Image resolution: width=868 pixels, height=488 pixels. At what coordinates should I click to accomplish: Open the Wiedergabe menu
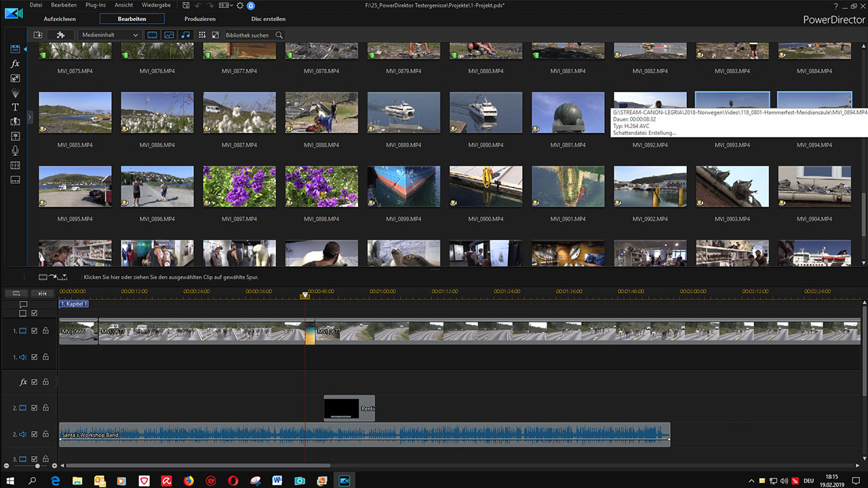[156, 5]
